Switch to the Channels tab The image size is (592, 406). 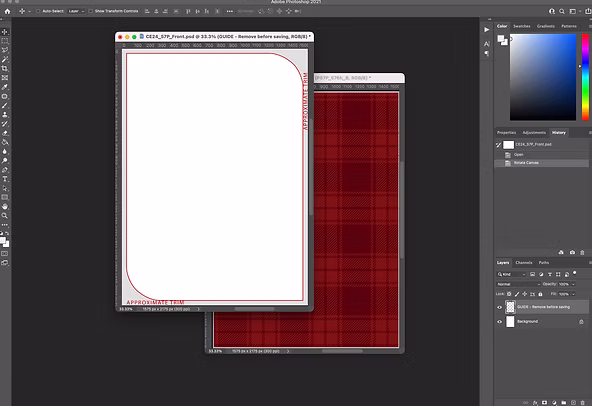point(524,262)
